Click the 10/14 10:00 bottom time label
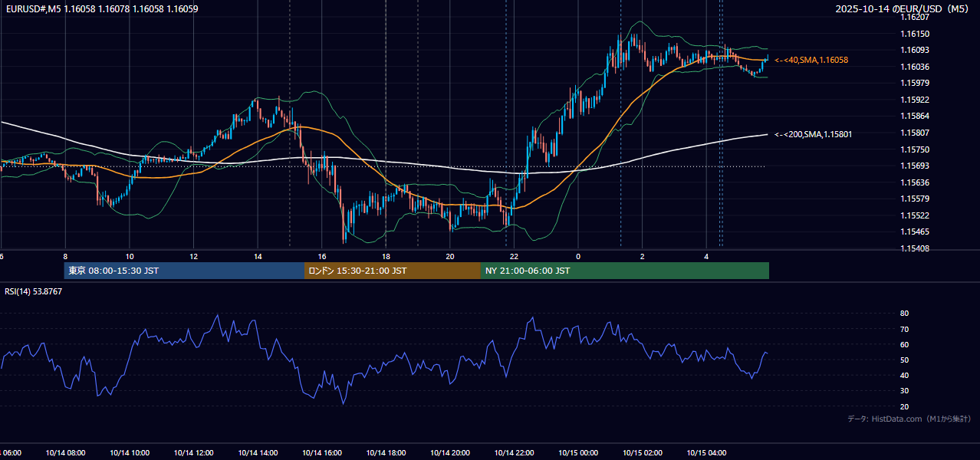 (x=130, y=452)
